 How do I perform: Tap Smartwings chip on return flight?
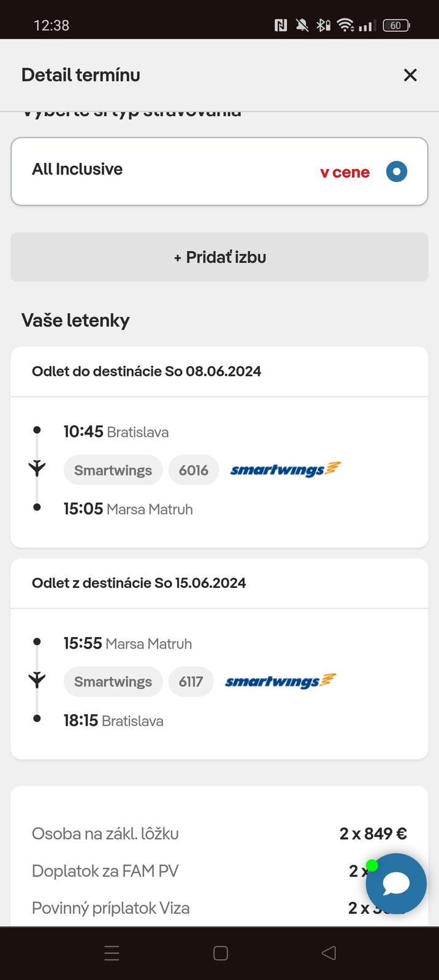pos(113,682)
